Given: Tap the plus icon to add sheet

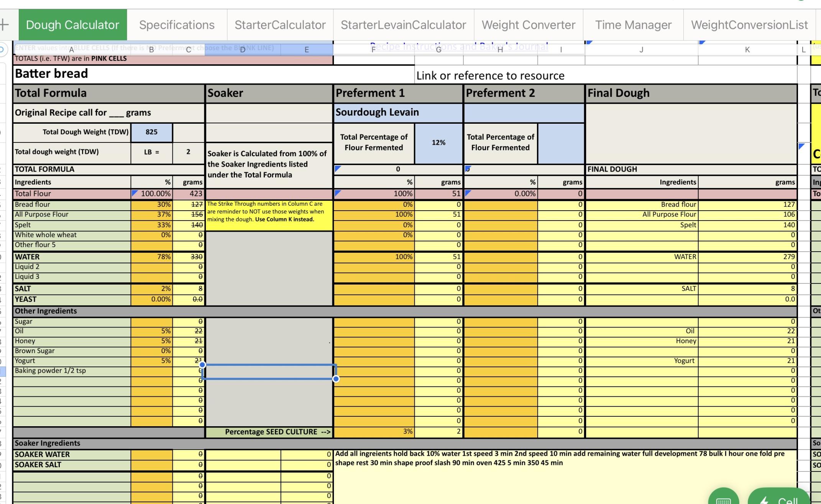Looking at the screenshot, I should pyautogui.click(x=5, y=25).
